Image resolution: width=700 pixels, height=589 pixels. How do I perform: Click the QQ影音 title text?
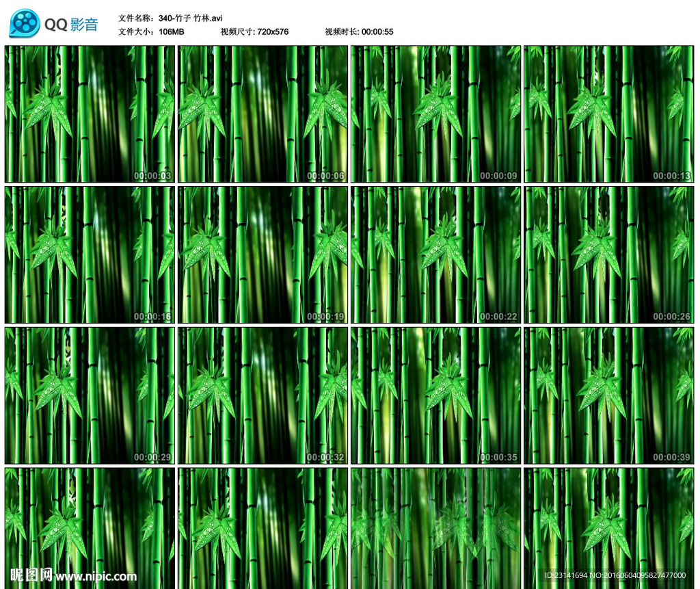tap(71, 24)
